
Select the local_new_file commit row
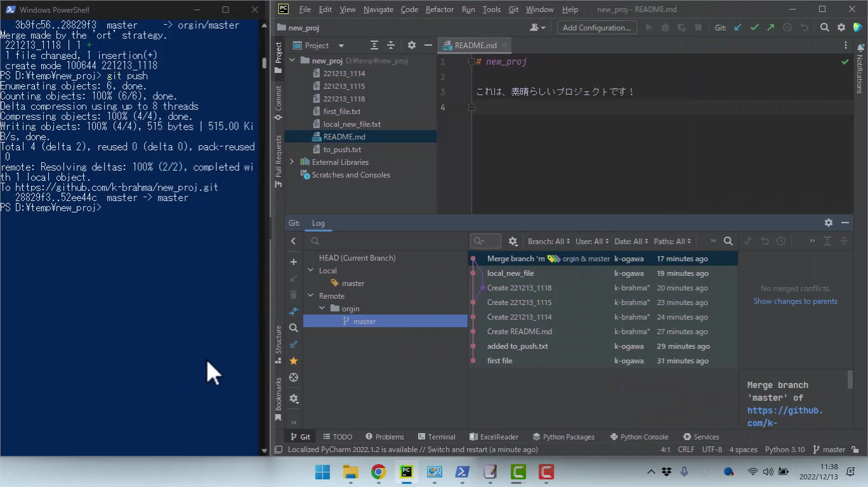click(x=510, y=273)
